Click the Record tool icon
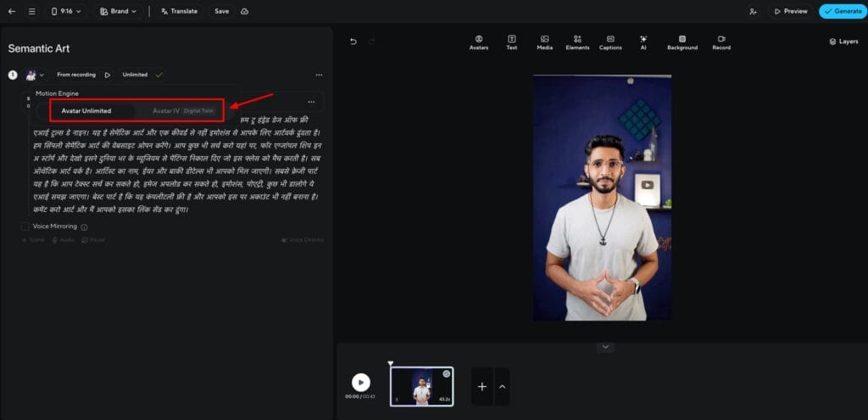 [721, 42]
